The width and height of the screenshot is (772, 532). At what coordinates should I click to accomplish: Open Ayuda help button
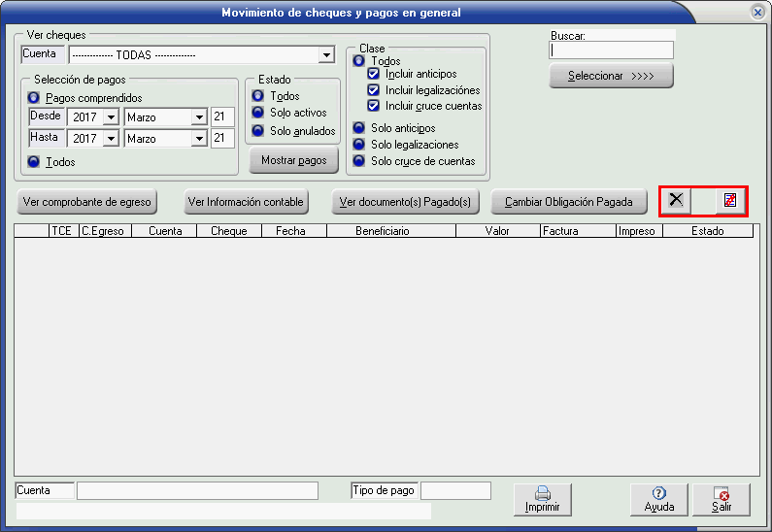pyautogui.click(x=658, y=499)
